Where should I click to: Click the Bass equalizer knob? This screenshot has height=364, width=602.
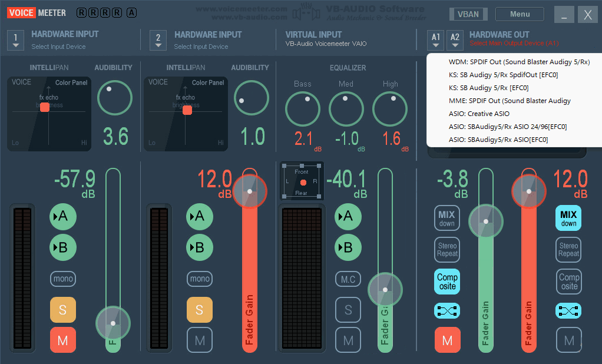click(x=303, y=108)
